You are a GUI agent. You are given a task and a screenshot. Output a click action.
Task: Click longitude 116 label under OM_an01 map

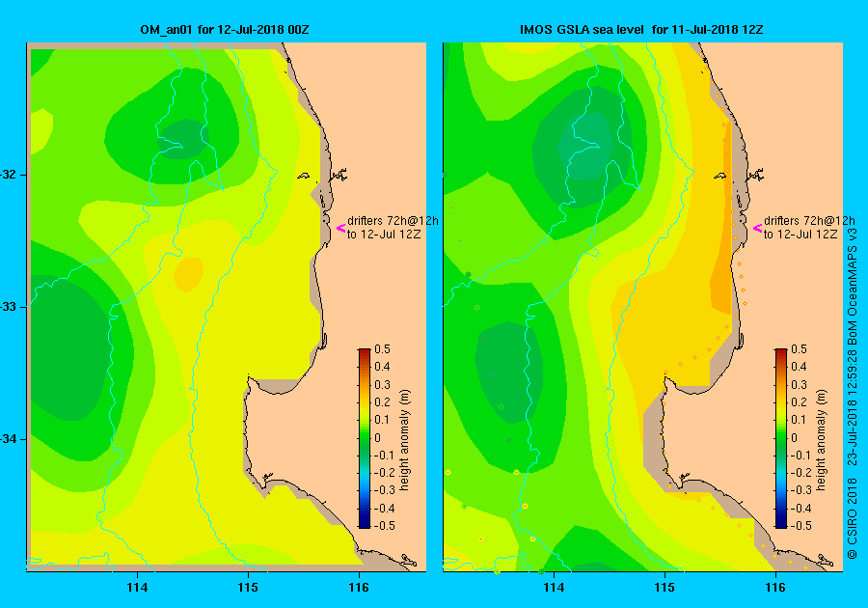pyautogui.click(x=359, y=588)
